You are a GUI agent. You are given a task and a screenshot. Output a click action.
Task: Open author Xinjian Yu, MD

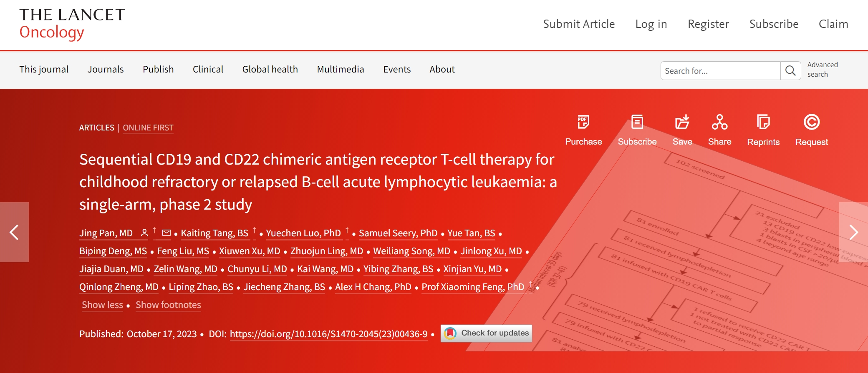(x=472, y=269)
